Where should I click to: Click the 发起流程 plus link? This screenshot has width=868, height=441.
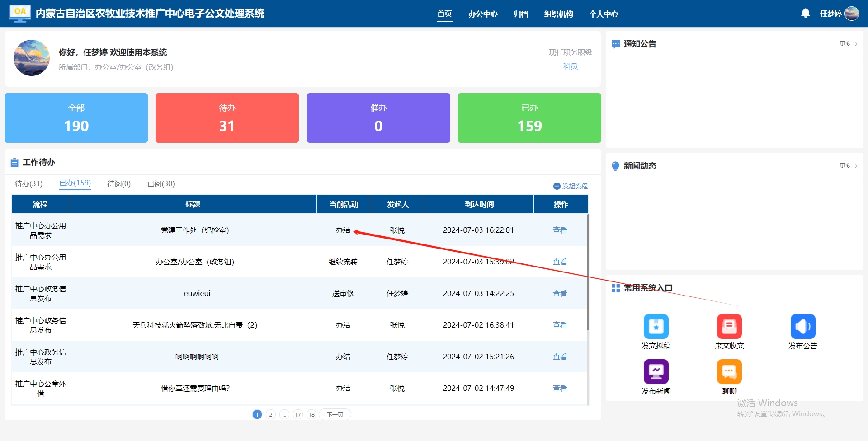coord(571,186)
